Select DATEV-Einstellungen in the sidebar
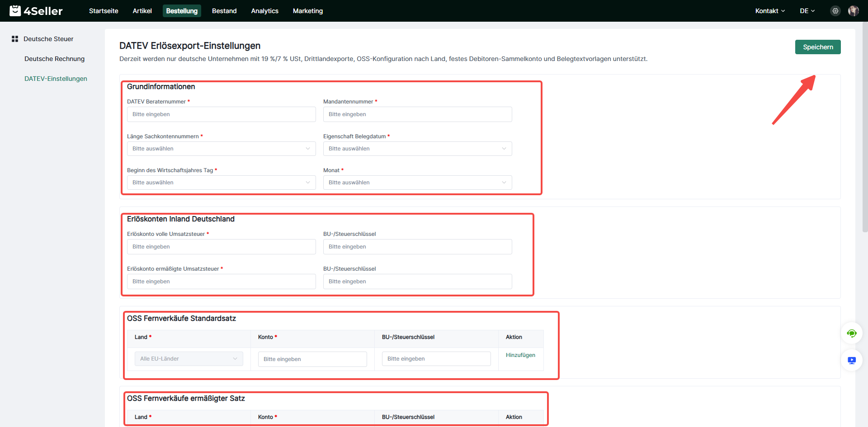 56,79
